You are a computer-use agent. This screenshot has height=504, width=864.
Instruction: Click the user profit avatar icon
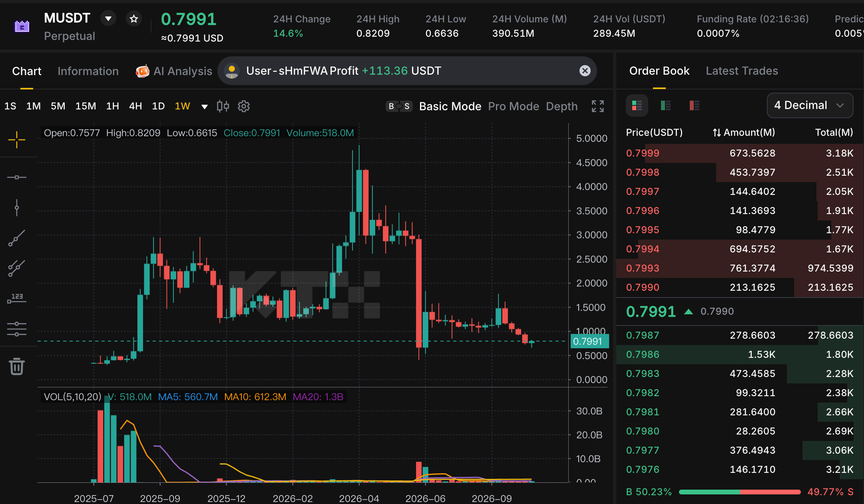[232, 71]
